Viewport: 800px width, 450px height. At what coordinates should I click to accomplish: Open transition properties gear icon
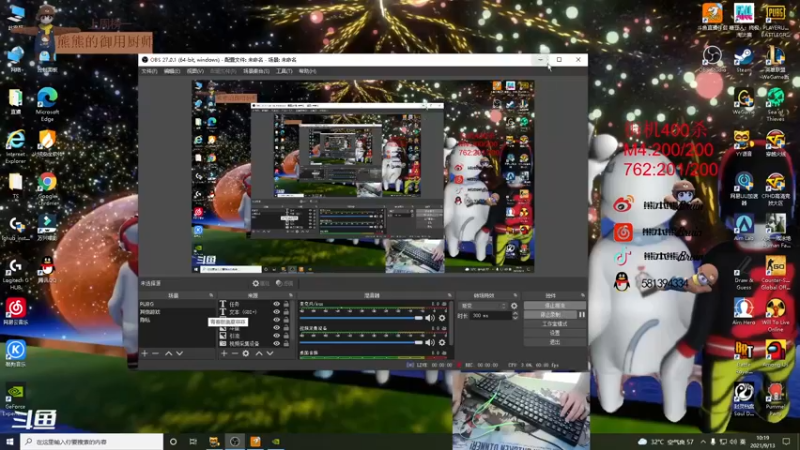(x=514, y=306)
